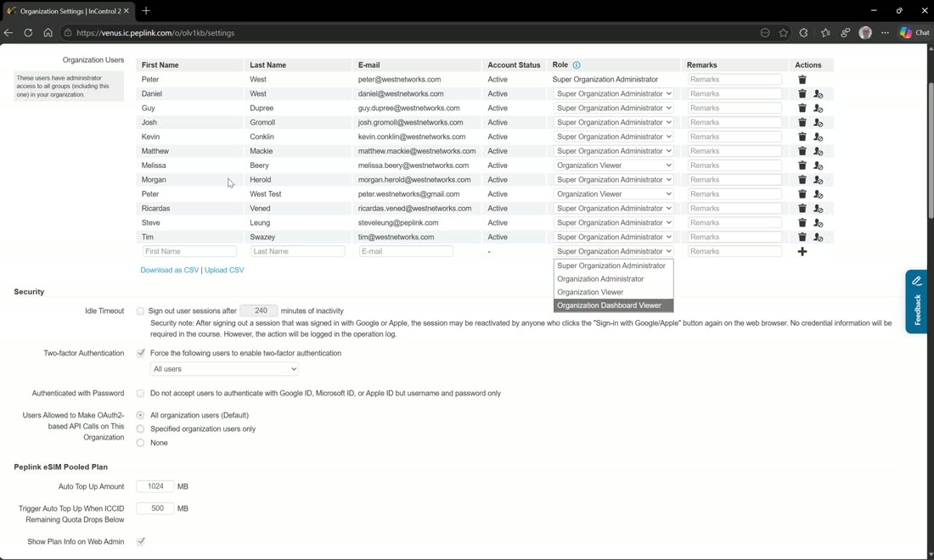The width and height of the screenshot is (934, 560).
Task: Open role dropdown for Melissa Beery
Action: click(614, 165)
